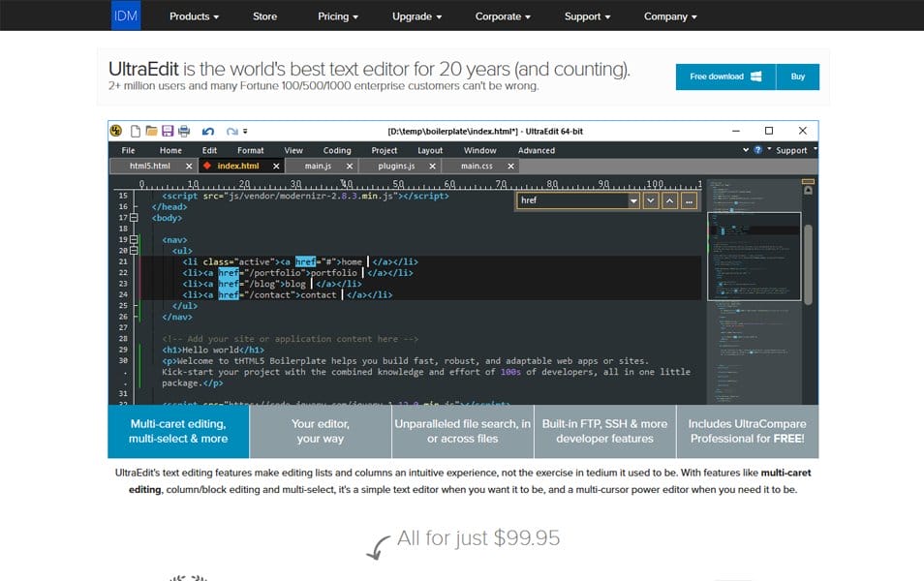
Task: Expand the Pricing menu
Action: click(338, 16)
